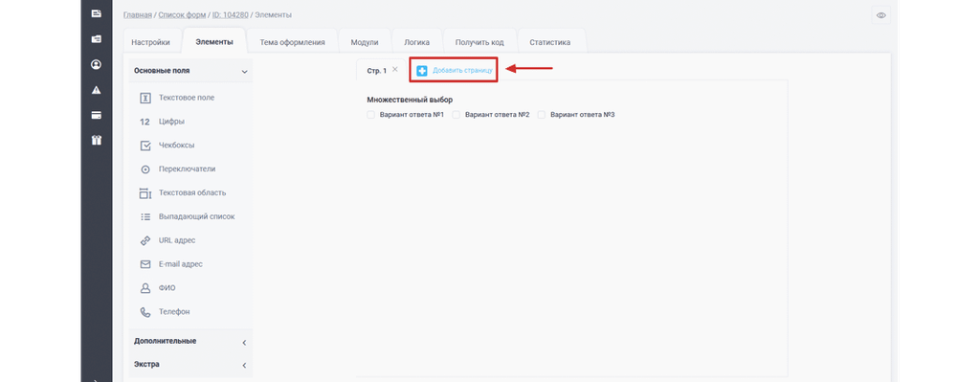This screenshot has height=382, width=980.
Task: Switch to the Логика tab
Action: pos(417,42)
